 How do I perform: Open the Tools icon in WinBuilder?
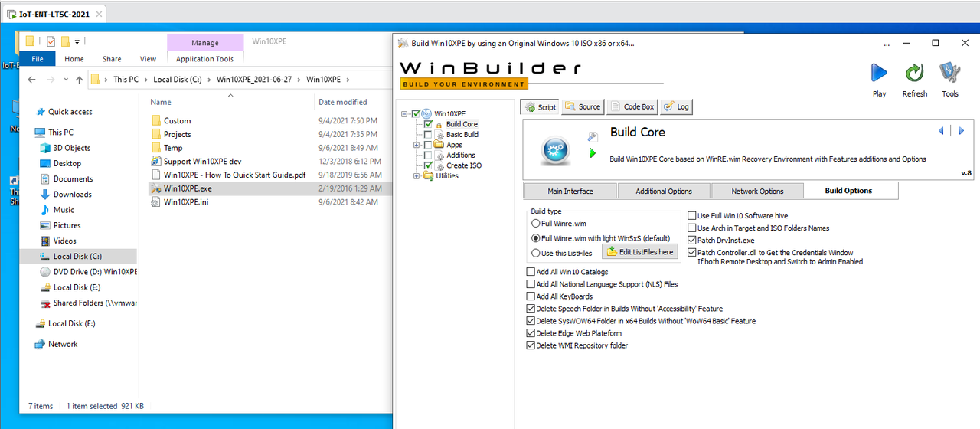coord(950,74)
